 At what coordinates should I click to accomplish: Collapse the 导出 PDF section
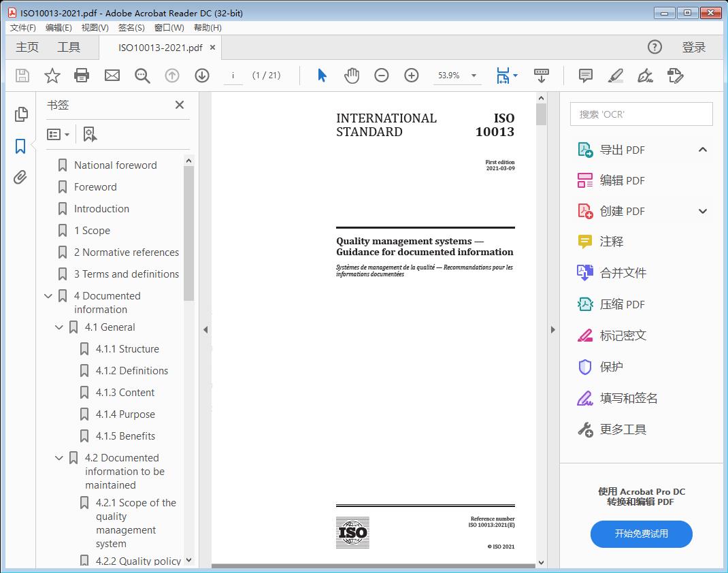[702, 149]
